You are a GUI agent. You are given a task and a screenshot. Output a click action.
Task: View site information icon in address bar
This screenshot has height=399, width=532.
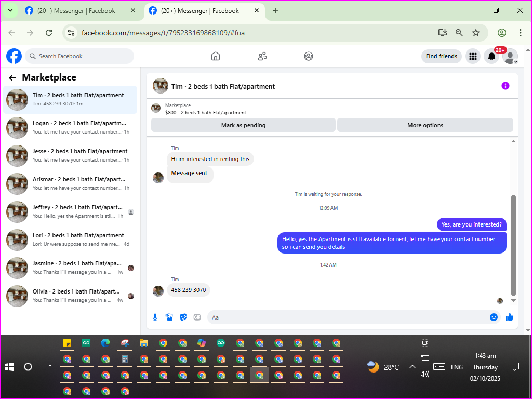tap(71, 33)
